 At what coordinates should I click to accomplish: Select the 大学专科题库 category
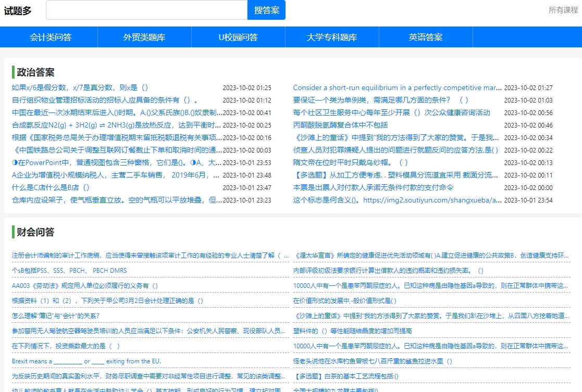click(332, 37)
